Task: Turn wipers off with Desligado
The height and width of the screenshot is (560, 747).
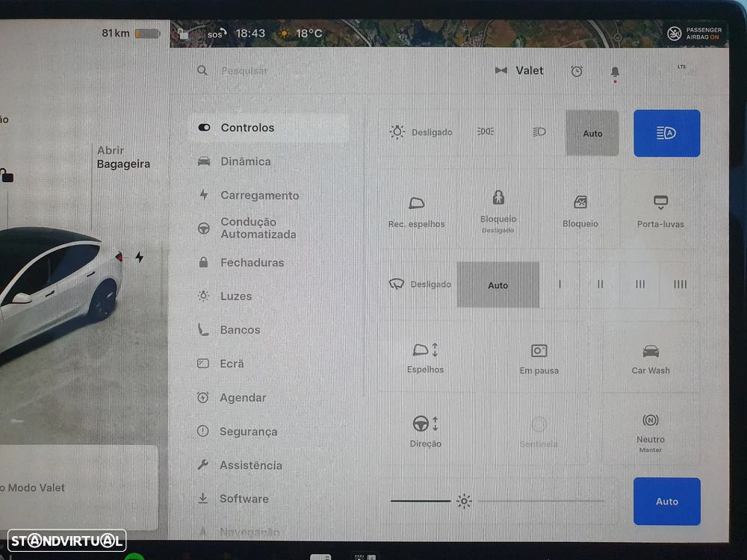Action: 420,284
